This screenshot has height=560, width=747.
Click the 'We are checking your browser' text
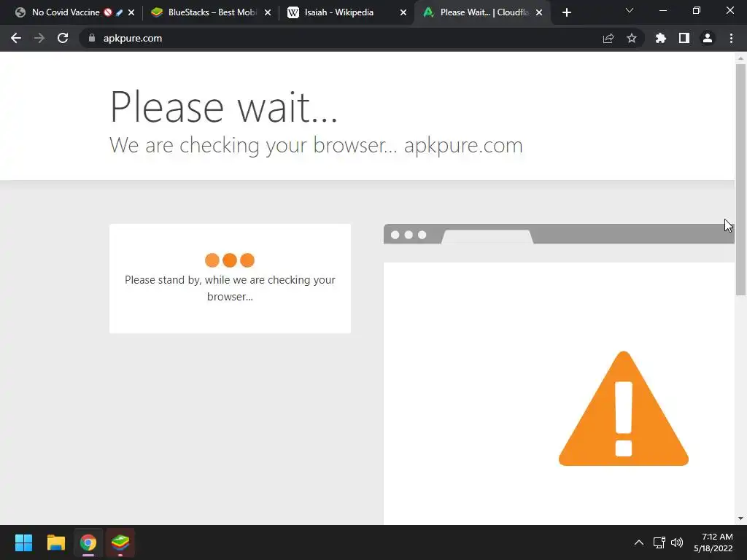(316, 145)
